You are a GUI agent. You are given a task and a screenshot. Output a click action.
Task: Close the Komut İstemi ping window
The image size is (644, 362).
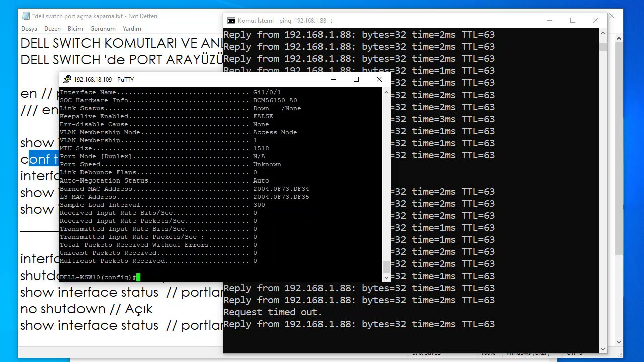pyautogui.click(x=596, y=21)
